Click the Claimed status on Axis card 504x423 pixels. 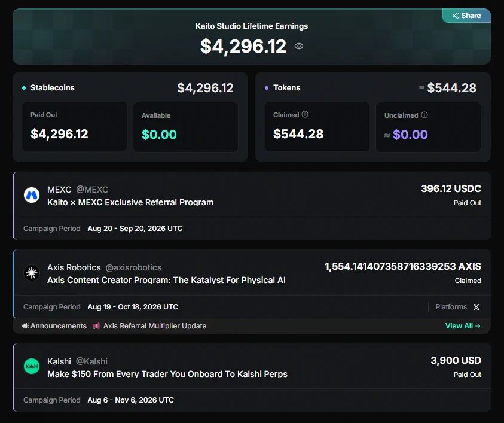coord(468,281)
